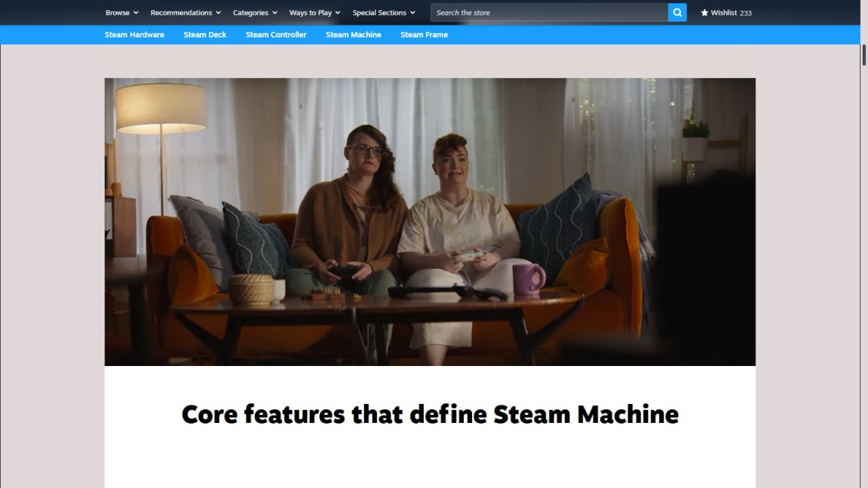Viewport: 868px width, 488px height.
Task: Go to the Steam Hardware tab
Action: [134, 35]
